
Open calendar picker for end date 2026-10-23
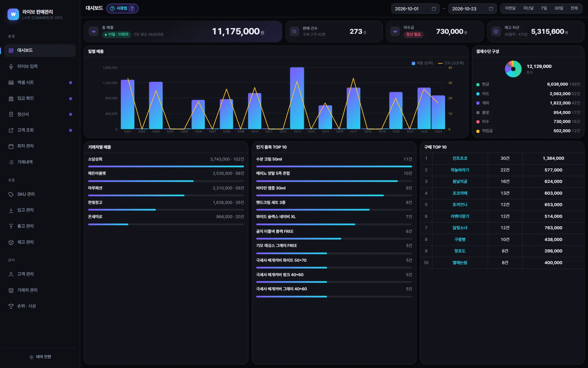coord(491,9)
